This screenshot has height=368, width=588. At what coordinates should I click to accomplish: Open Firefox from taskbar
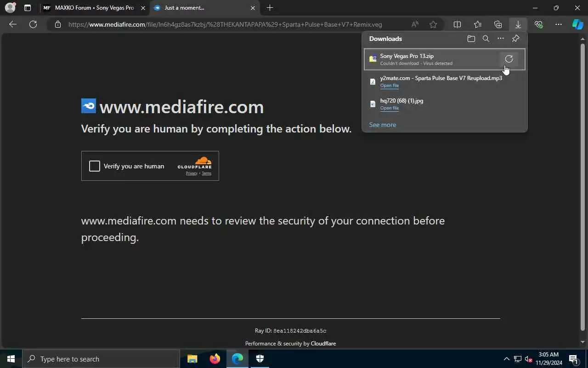point(215,359)
